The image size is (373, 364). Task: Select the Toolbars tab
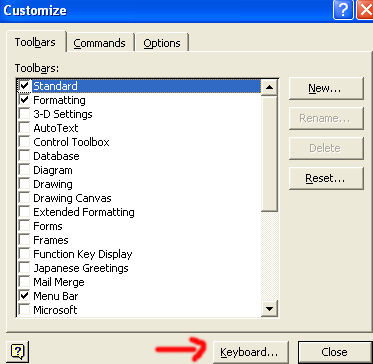click(35, 42)
